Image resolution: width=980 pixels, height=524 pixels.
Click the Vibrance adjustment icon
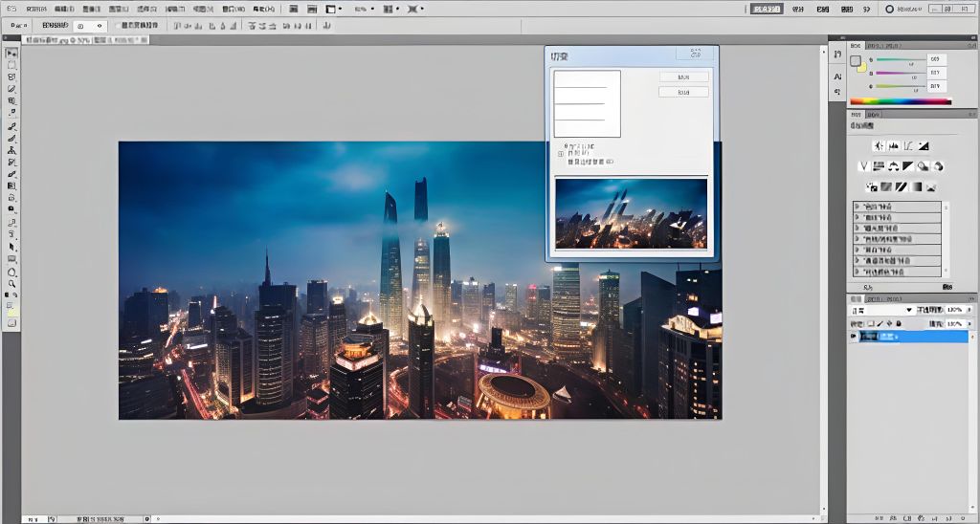(x=864, y=166)
